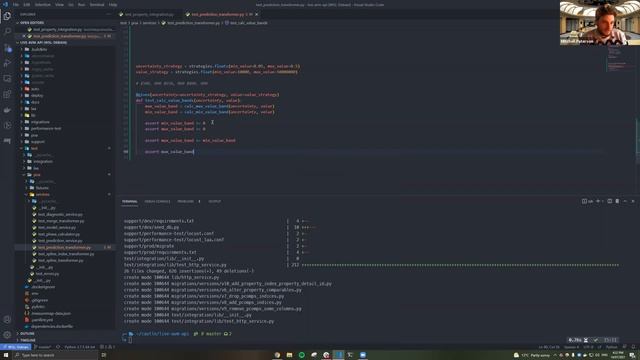The height and width of the screenshot is (360, 640).
Task: Click the Python interpreter version in status bar
Action: coord(79,347)
